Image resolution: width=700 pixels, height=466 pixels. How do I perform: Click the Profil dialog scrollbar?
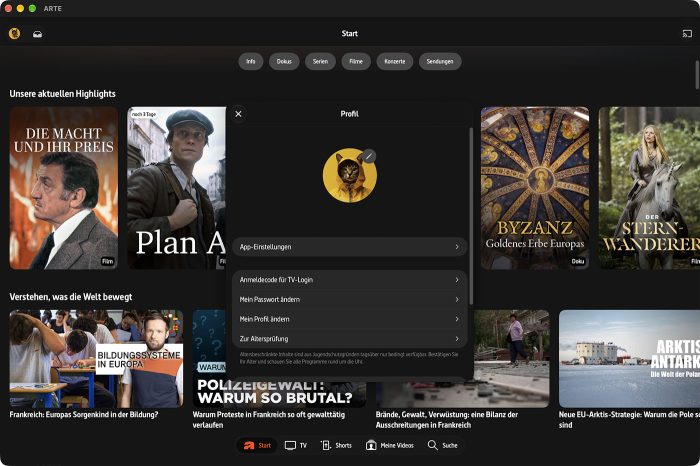point(471,216)
